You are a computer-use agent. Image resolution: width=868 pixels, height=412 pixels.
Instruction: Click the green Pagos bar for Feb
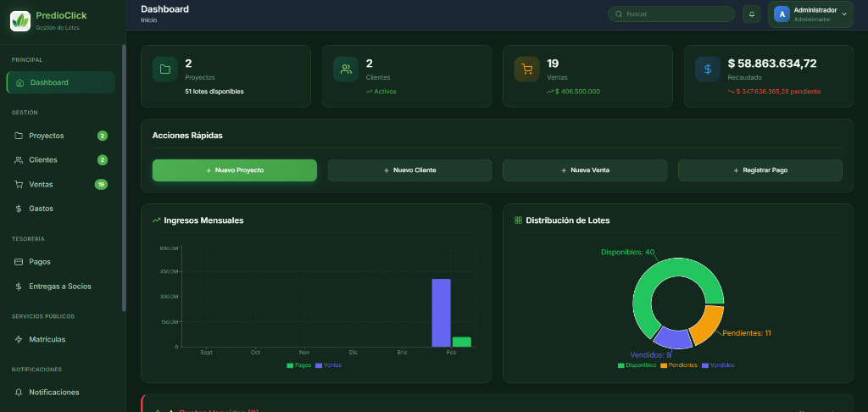click(462, 342)
